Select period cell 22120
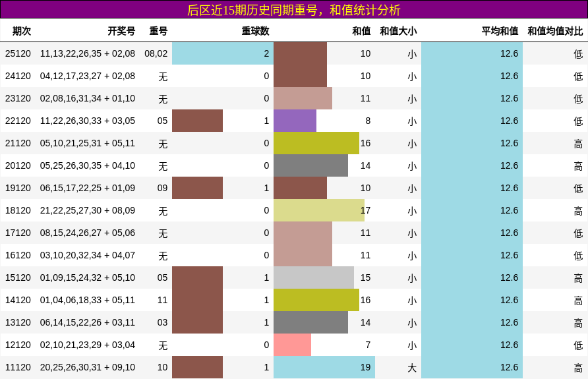This screenshot has width=588, height=379. [x=18, y=121]
